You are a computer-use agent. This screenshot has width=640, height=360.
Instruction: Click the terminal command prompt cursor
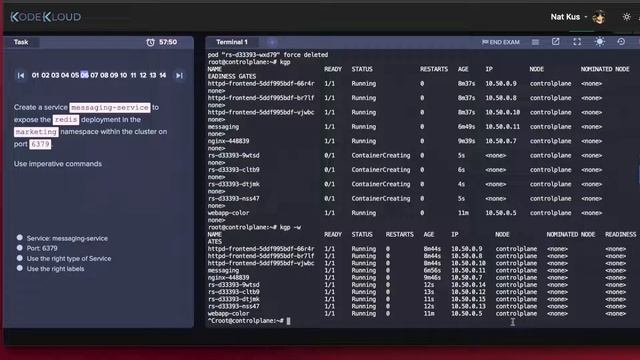point(289,321)
